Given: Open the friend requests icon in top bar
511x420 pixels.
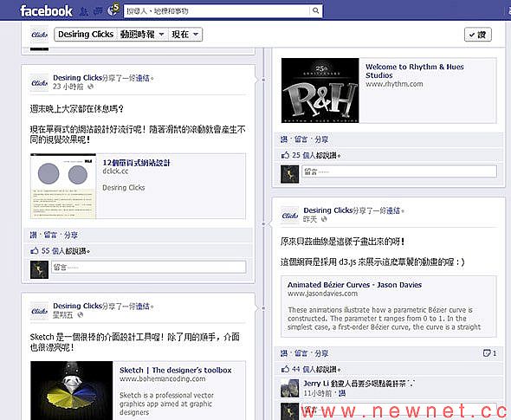Looking at the screenshot, I should 84,11.
